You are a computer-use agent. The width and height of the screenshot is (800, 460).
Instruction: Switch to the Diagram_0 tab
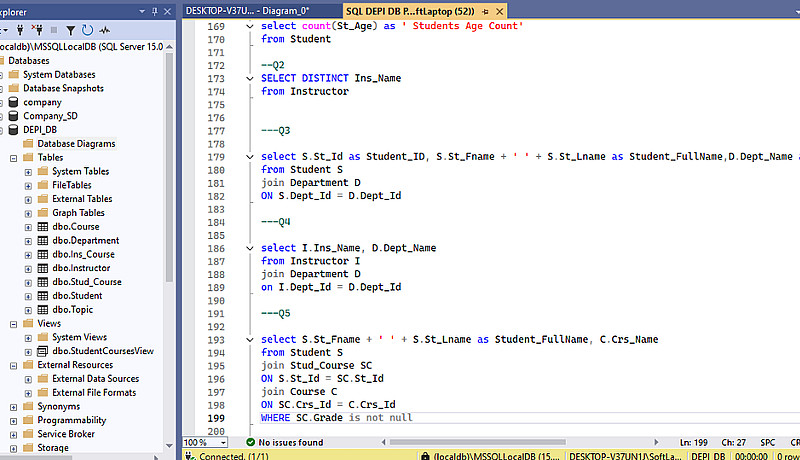point(247,11)
